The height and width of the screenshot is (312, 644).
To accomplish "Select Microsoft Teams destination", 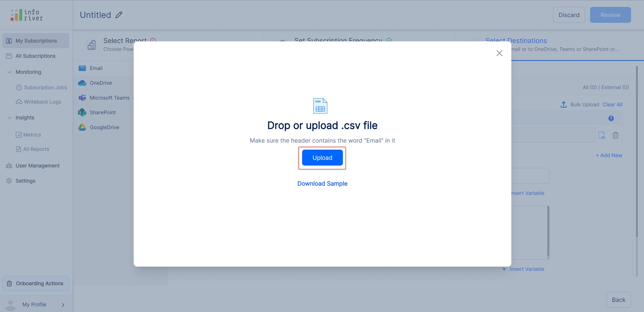I will 109,98.
